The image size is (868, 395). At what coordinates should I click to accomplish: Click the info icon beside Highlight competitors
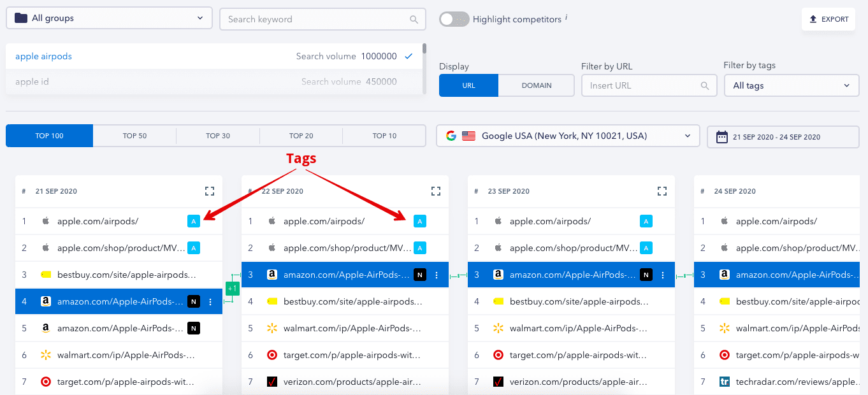(x=566, y=17)
